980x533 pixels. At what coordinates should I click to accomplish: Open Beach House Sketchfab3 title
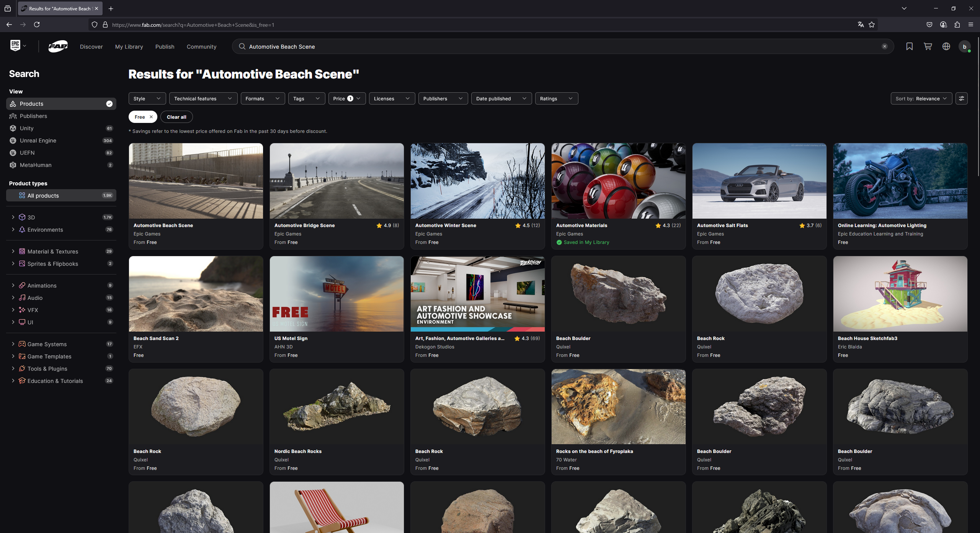[867, 338]
